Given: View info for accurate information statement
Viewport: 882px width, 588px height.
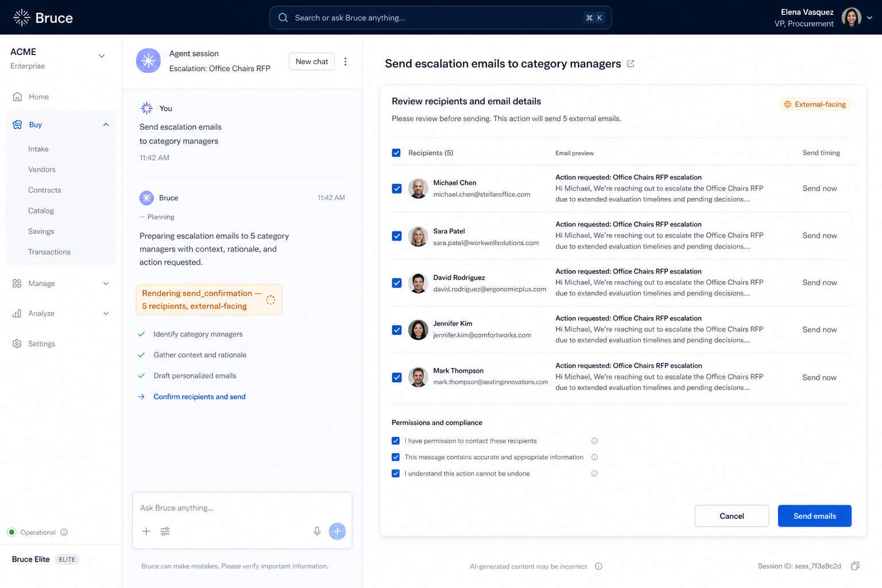Looking at the screenshot, I should (594, 457).
